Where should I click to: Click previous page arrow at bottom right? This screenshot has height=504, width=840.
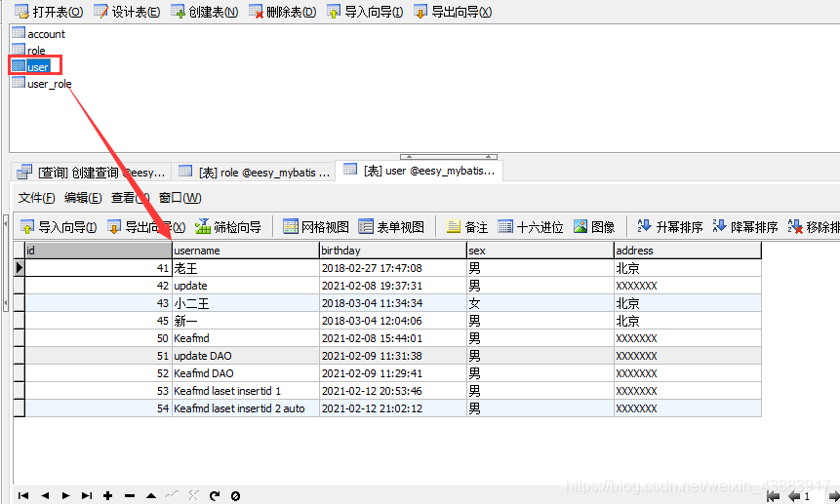[794, 496]
